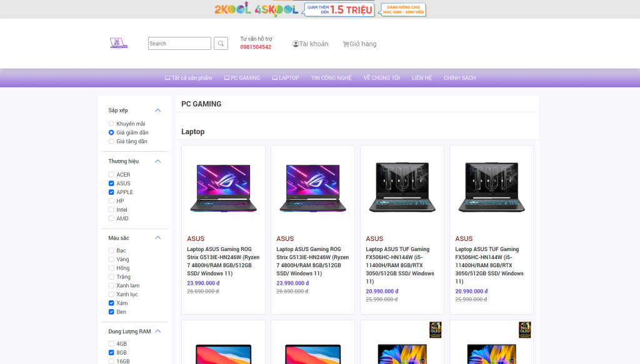Click the Laptop section heading
640x364 pixels.
[x=193, y=132]
